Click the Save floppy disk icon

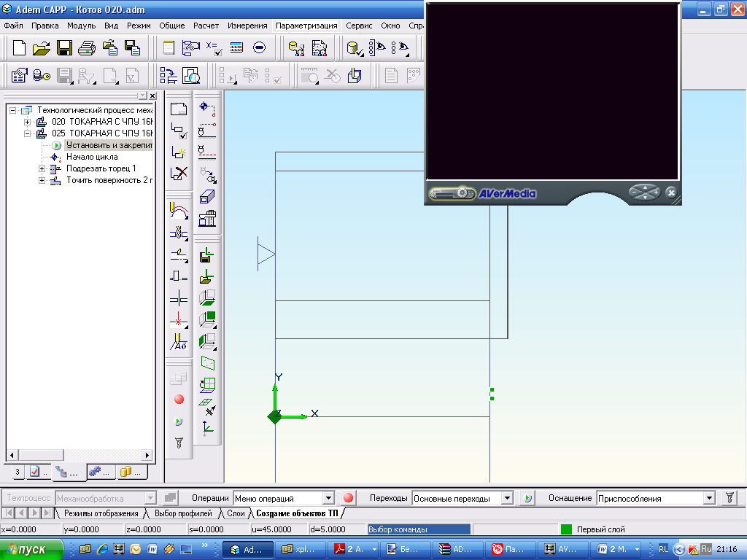pyautogui.click(x=64, y=47)
